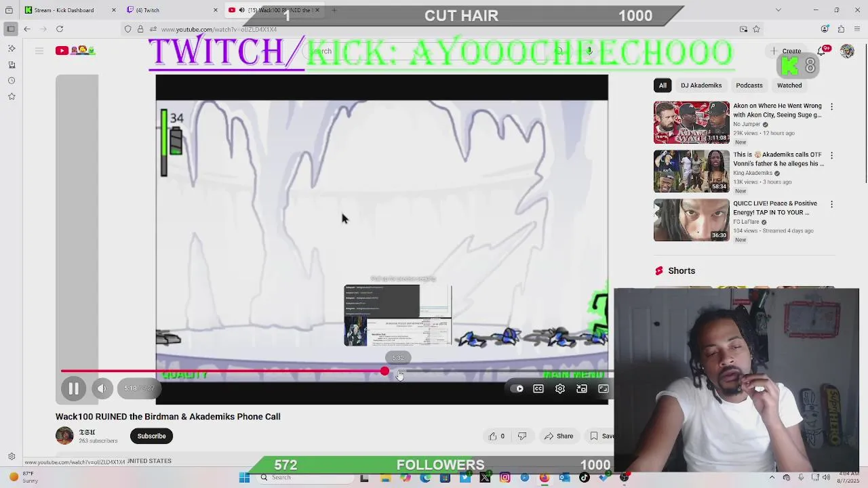Open more options for QUICC LIVE video
The width and height of the screenshot is (868, 488).
[831, 204]
